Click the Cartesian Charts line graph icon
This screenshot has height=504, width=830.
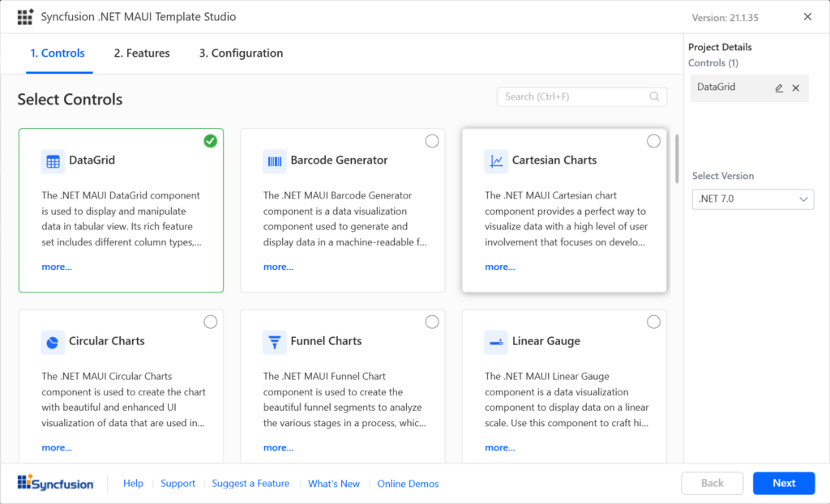(x=496, y=161)
